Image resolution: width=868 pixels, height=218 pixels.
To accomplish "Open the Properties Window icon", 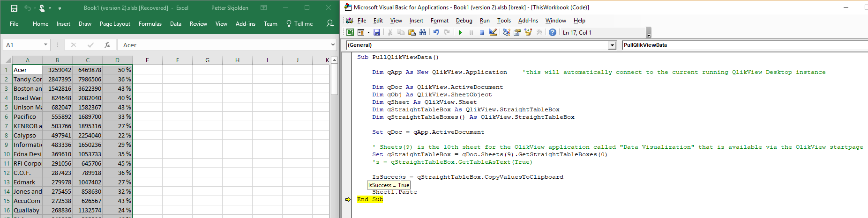I will 517,32.
